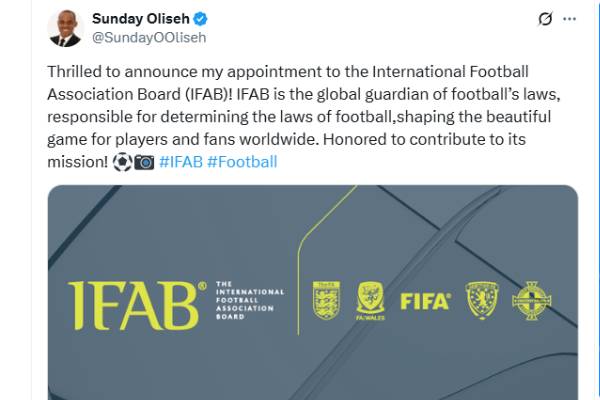The image size is (600, 400).
Task: Click the small stacked 'The International Football Association Board' text in the image
Action: point(250,301)
